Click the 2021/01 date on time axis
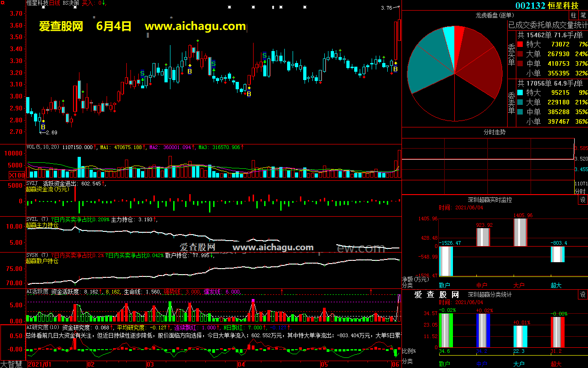The width and height of the screenshot is (588, 368). (x=39, y=364)
